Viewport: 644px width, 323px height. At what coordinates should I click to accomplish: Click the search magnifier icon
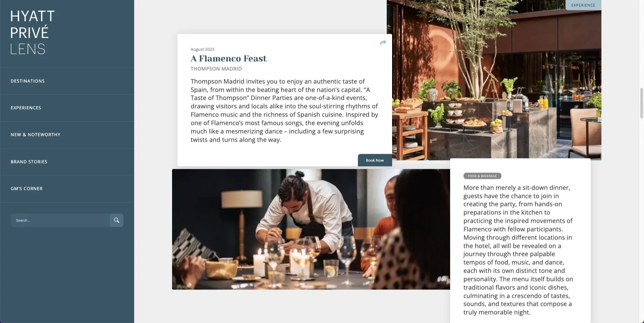117,220
